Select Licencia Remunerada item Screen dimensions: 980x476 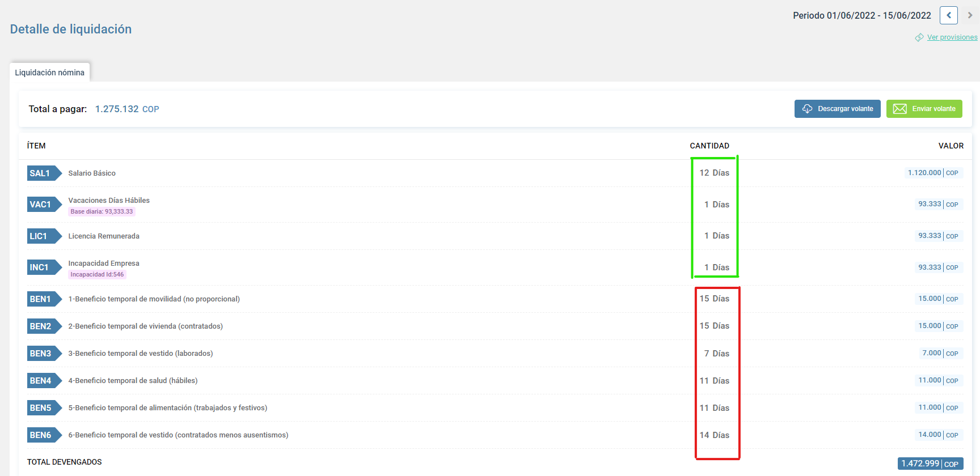[104, 236]
